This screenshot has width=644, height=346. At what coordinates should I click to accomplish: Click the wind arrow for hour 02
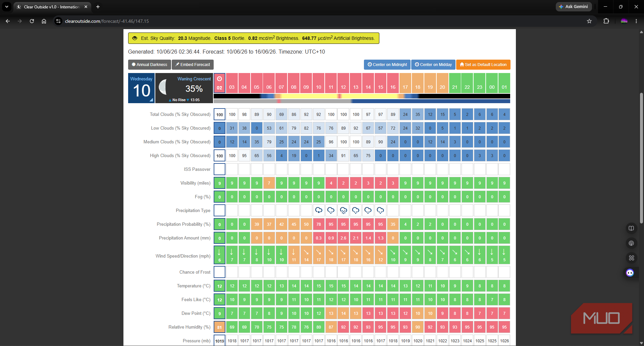coord(219,252)
